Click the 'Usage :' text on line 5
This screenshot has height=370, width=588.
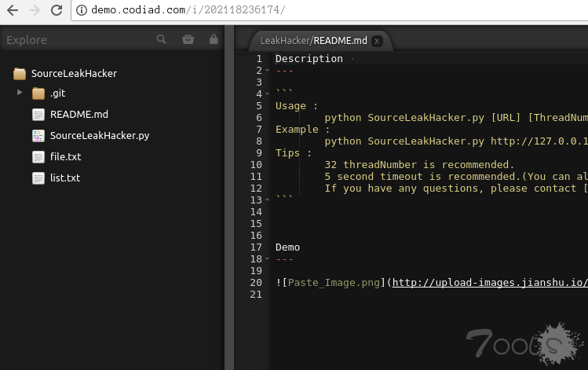pos(297,106)
